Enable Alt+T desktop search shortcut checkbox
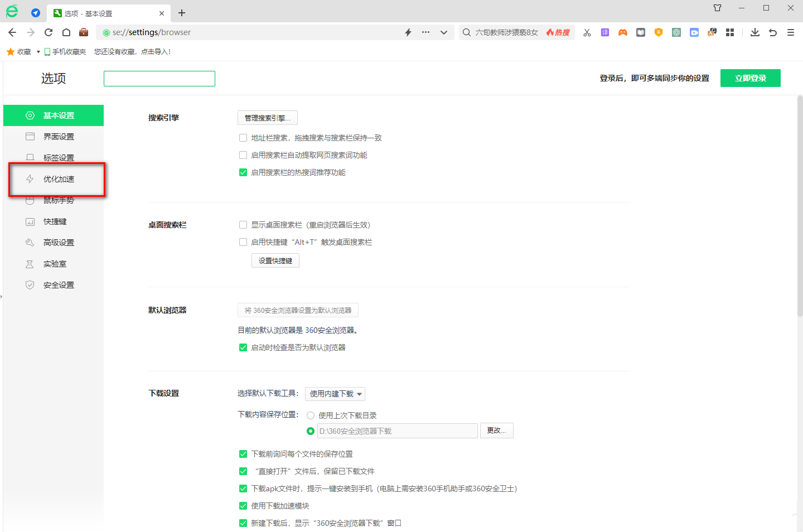This screenshot has height=532, width=803. pyautogui.click(x=243, y=242)
